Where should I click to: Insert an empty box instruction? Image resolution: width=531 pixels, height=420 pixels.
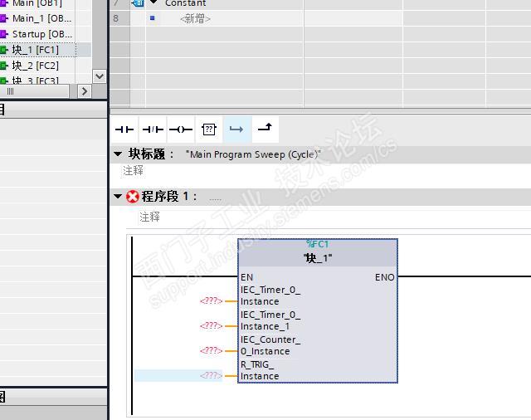point(209,129)
